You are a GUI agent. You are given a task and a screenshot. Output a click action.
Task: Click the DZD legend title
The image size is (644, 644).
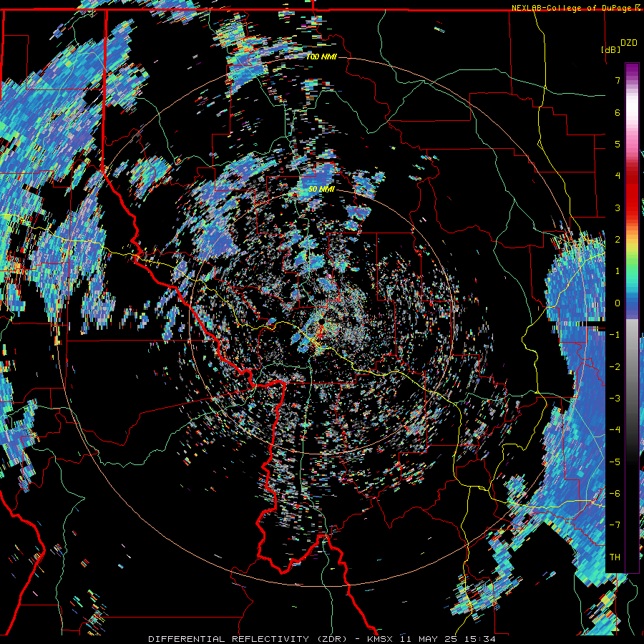pos(628,43)
